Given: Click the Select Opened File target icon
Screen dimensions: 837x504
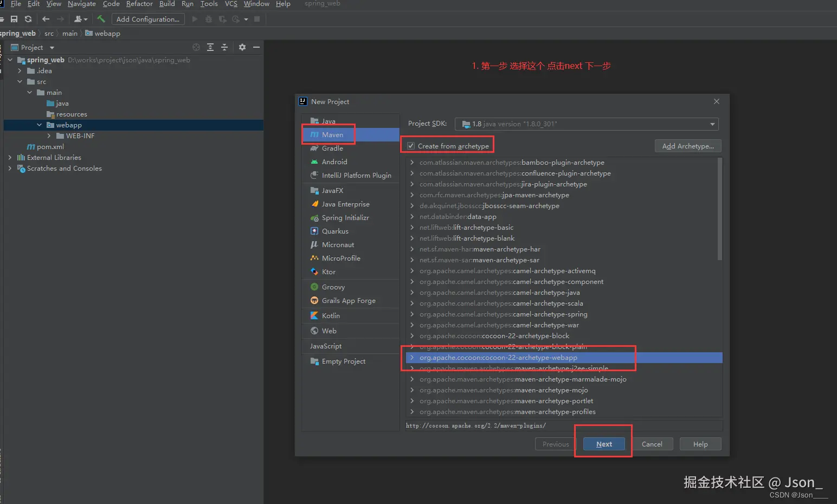Looking at the screenshot, I should [x=196, y=47].
